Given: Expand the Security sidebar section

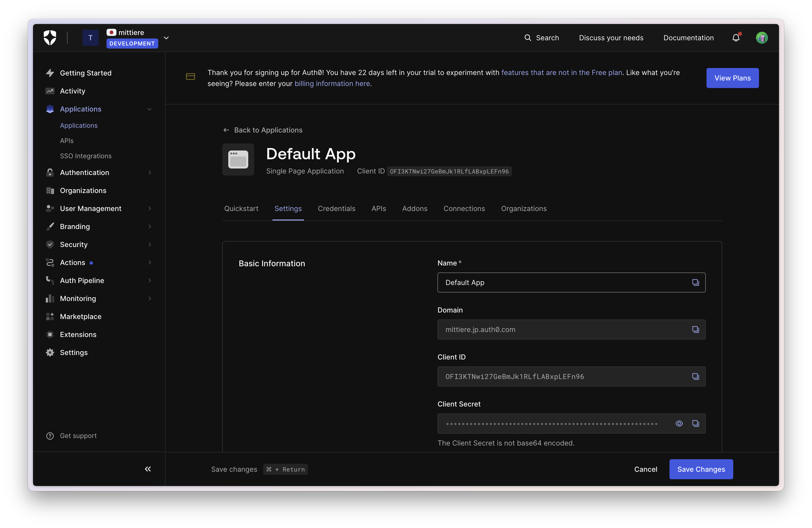Looking at the screenshot, I should click(149, 244).
